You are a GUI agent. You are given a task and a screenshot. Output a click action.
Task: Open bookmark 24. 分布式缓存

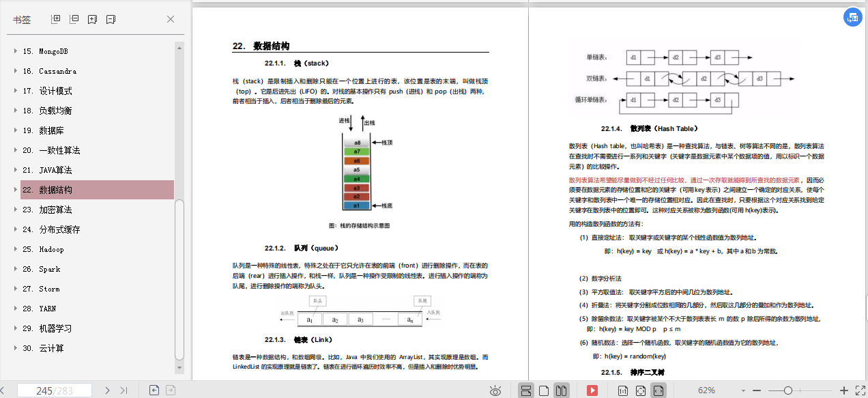pyautogui.click(x=51, y=229)
